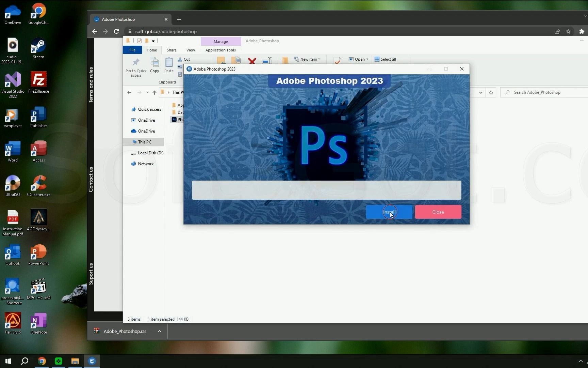Open PowerPoint desktop shortcut
The height and width of the screenshot is (368, 588).
click(x=38, y=255)
